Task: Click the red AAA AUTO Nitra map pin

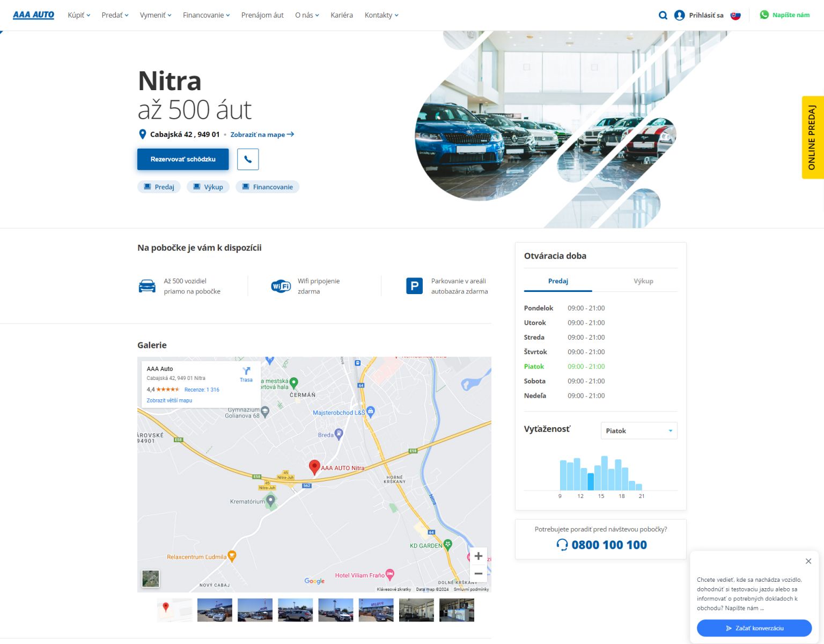Action: click(315, 467)
